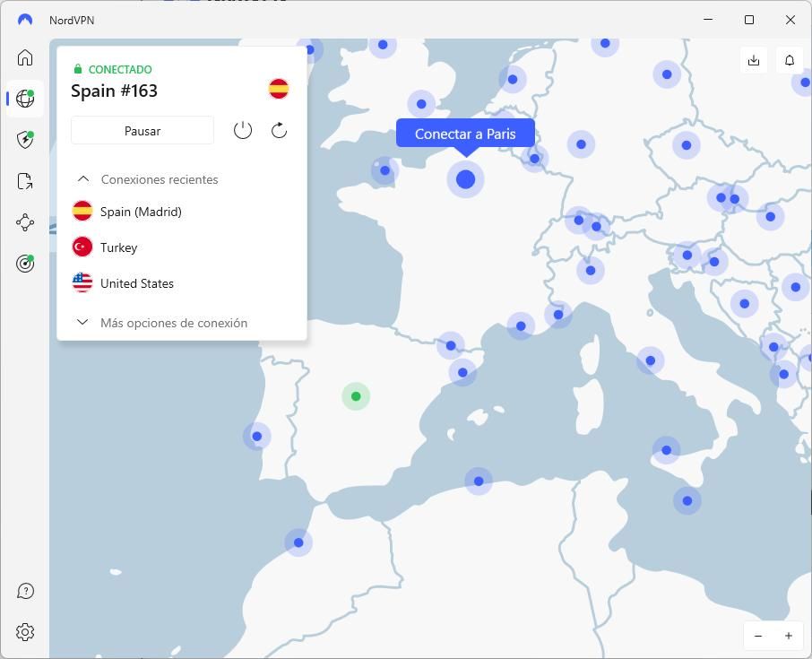This screenshot has width=812, height=659.
Task: Zoom in on the map
Action: click(788, 636)
